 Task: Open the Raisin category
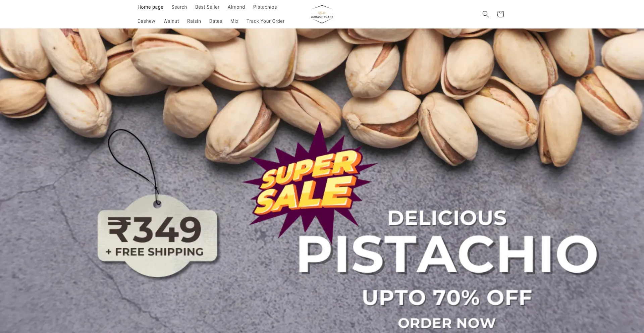click(x=194, y=21)
